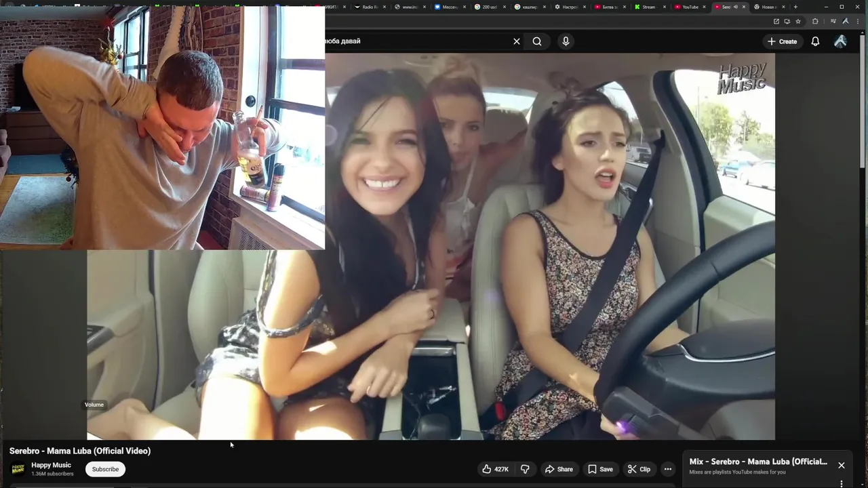
Task: Subscribe to Happy Music channel
Action: pyautogui.click(x=105, y=469)
